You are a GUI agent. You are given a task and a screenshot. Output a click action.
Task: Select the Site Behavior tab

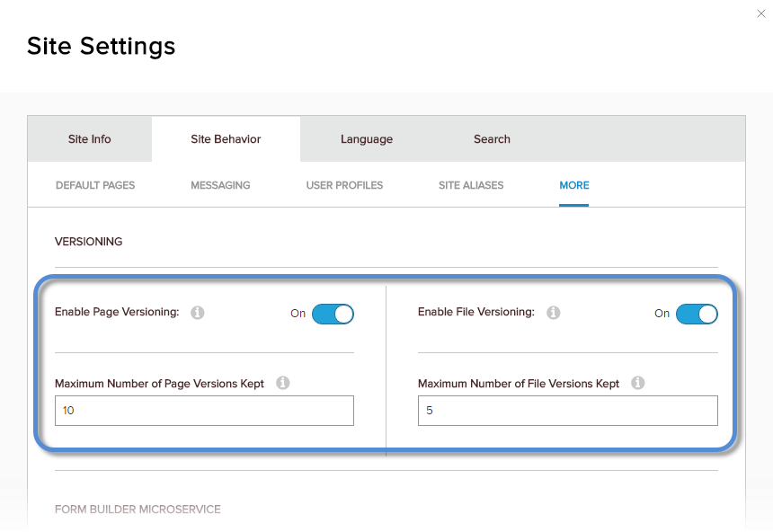pyautogui.click(x=226, y=139)
